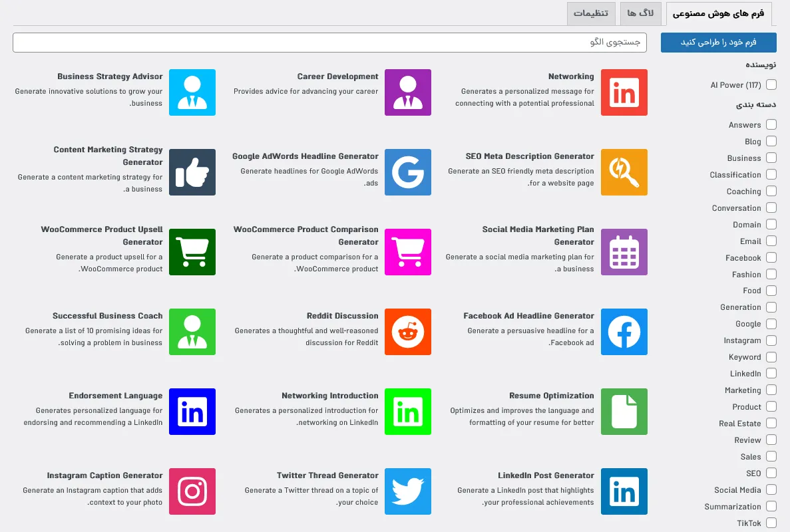The image size is (790, 532).
Task: Open the Social Media Marketing Plan calendar icon
Action: click(624, 252)
